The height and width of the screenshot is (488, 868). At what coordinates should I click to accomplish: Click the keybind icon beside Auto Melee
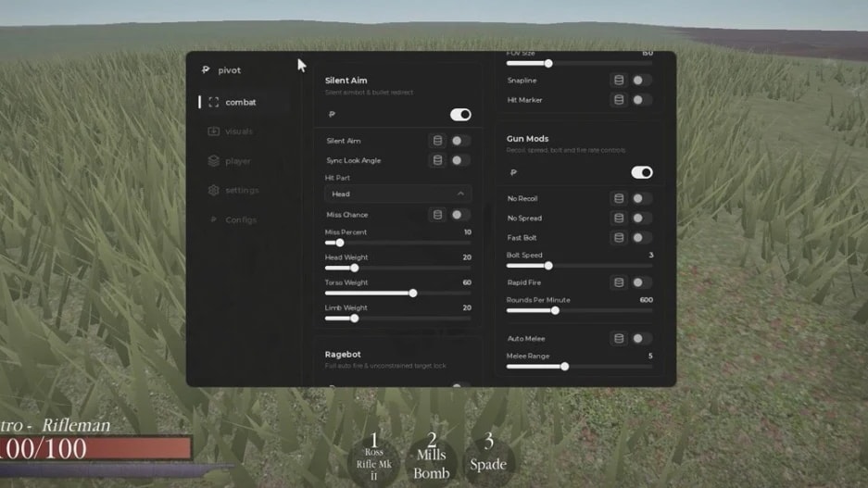coord(619,338)
